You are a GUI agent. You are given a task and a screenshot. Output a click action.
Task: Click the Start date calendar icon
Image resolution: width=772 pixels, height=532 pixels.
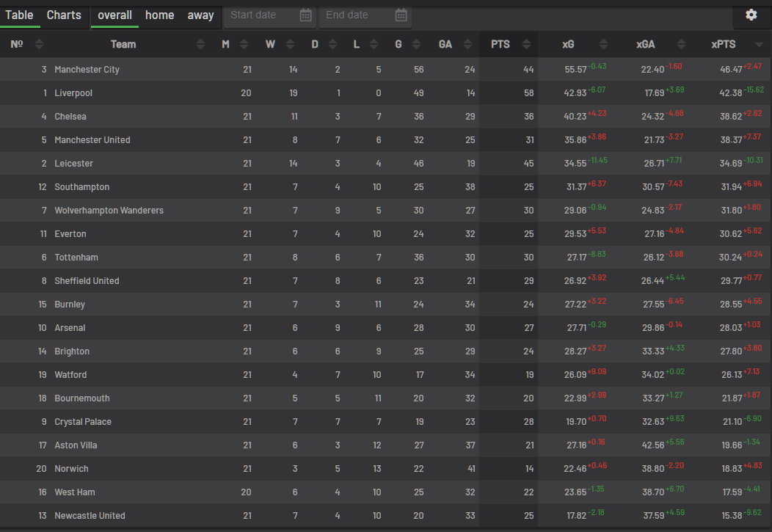coord(306,15)
